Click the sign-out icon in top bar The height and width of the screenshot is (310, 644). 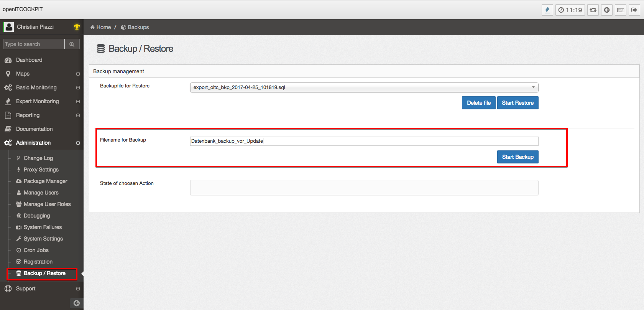634,10
